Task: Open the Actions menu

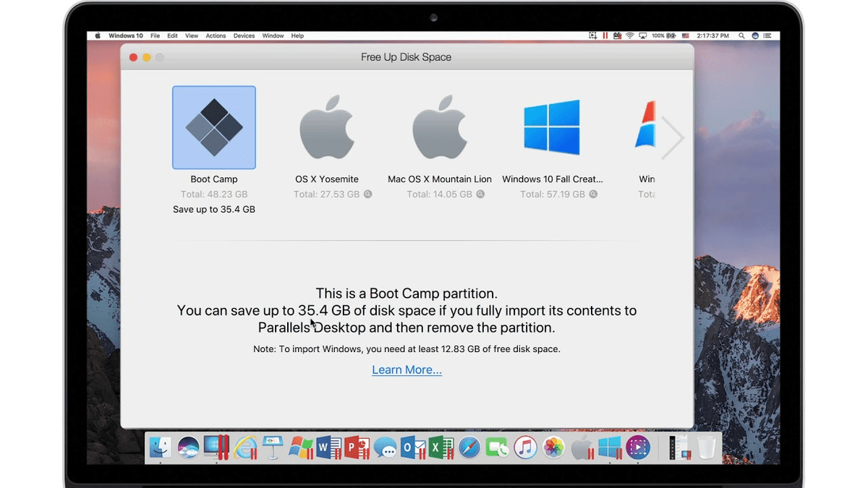Action: tap(216, 35)
